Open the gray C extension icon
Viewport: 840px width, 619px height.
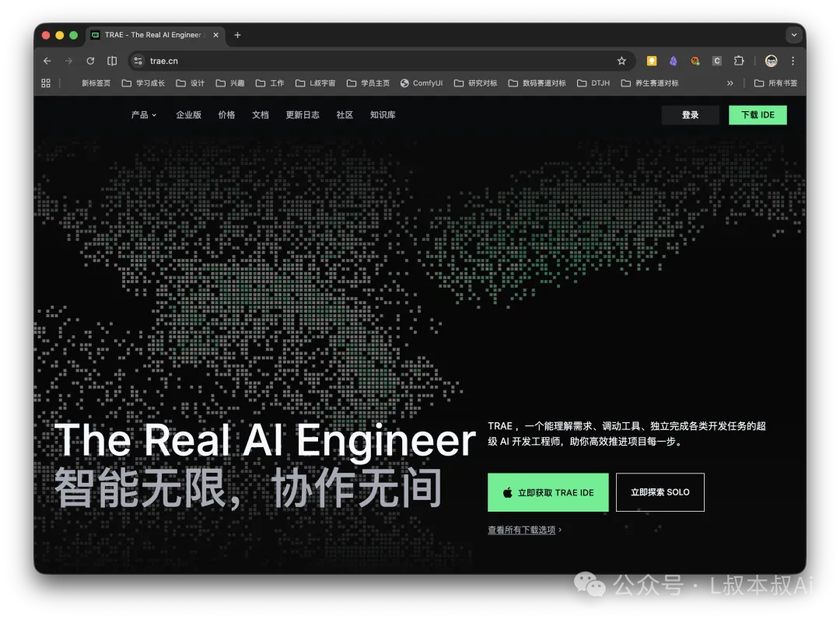click(x=717, y=61)
